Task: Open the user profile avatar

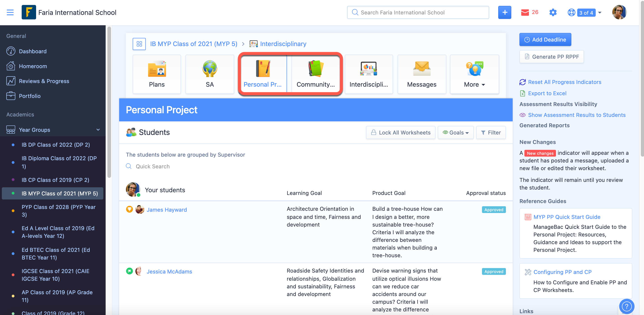Action: pos(619,12)
